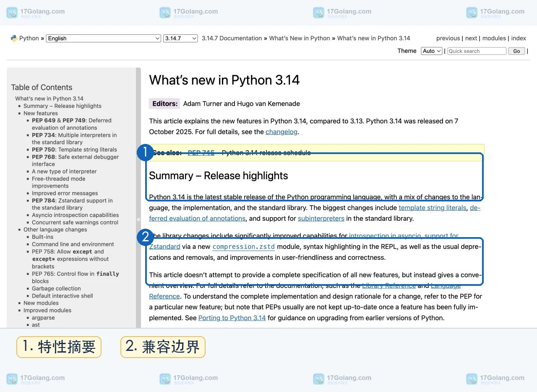The width and height of the screenshot is (537, 392).
Task: Open the subinterpreters link
Action: [321, 219]
